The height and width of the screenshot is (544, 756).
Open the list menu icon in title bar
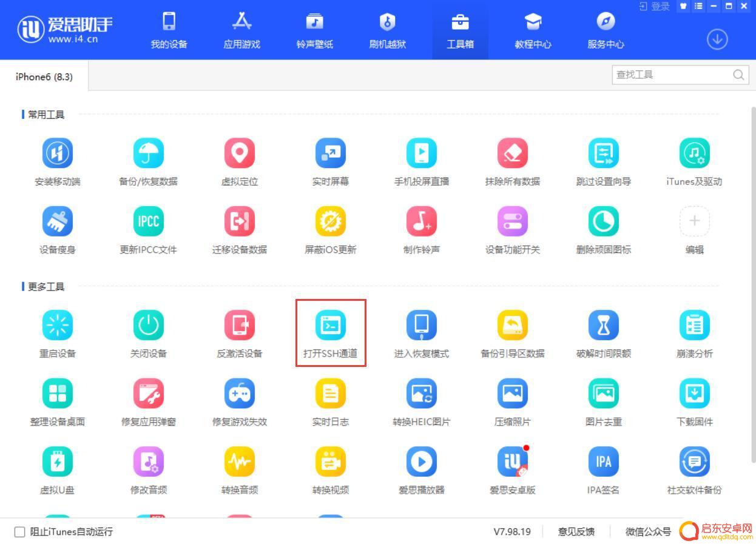(698, 6)
